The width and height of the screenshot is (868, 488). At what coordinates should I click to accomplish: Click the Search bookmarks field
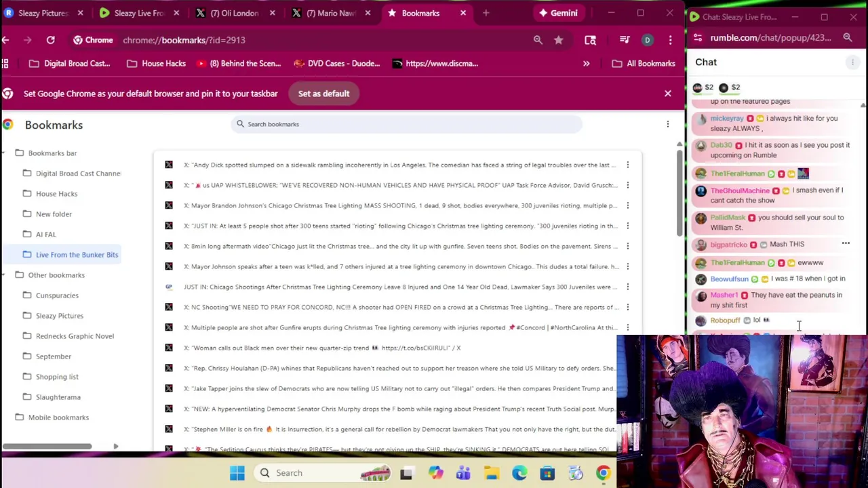407,124
